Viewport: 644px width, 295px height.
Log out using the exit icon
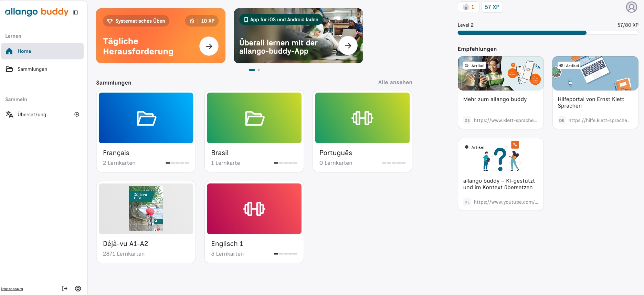pyautogui.click(x=64, y=288)
